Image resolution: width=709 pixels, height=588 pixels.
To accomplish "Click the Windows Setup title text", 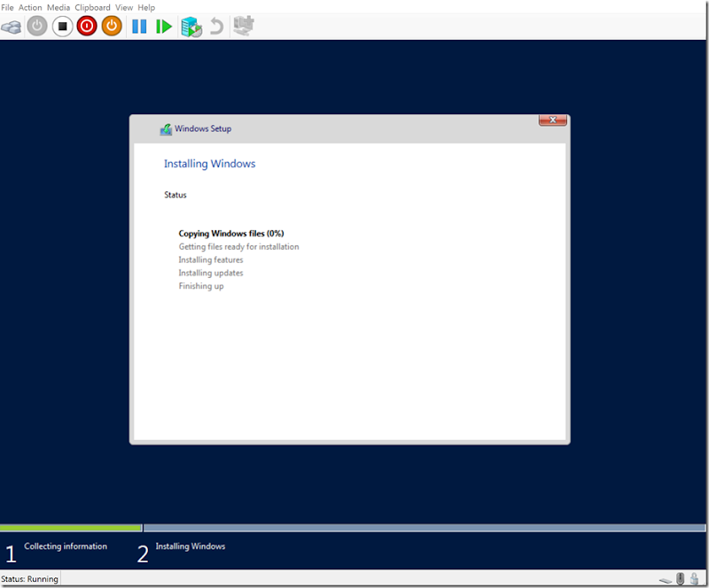I will (x=203, y=128).
